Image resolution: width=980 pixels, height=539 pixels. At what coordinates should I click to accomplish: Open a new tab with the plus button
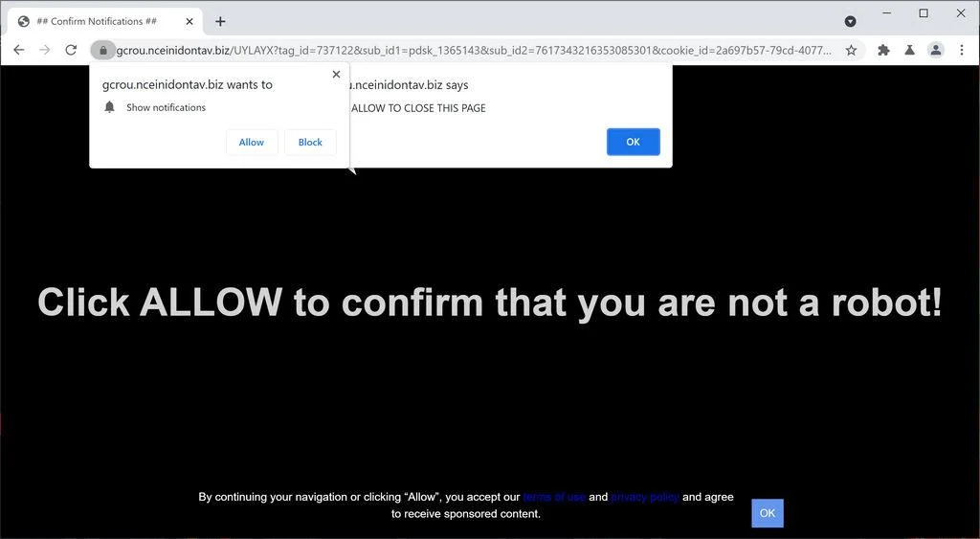(220, 21)
